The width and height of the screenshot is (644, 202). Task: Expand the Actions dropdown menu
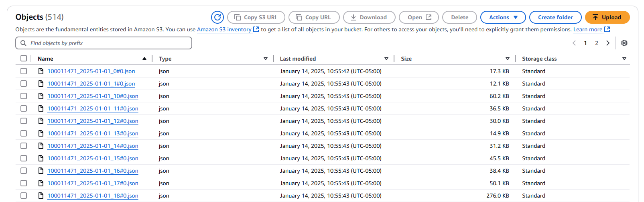click(x=503, y=17)
